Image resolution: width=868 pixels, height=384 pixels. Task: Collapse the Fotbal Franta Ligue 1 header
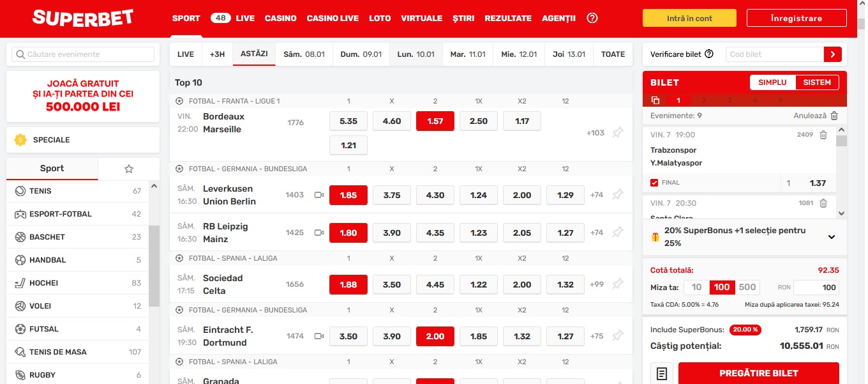coord(401,101)
